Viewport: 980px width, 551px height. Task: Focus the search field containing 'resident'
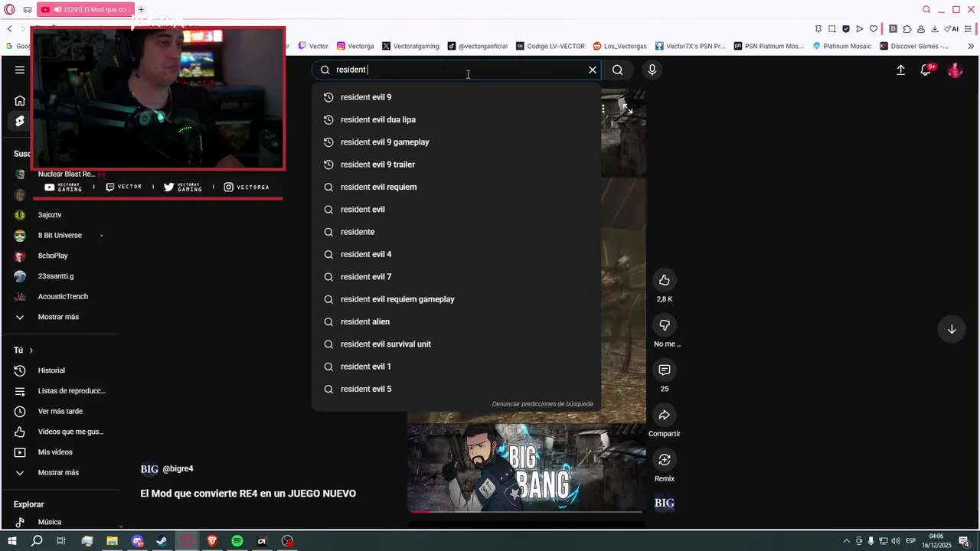pos(456,70)
